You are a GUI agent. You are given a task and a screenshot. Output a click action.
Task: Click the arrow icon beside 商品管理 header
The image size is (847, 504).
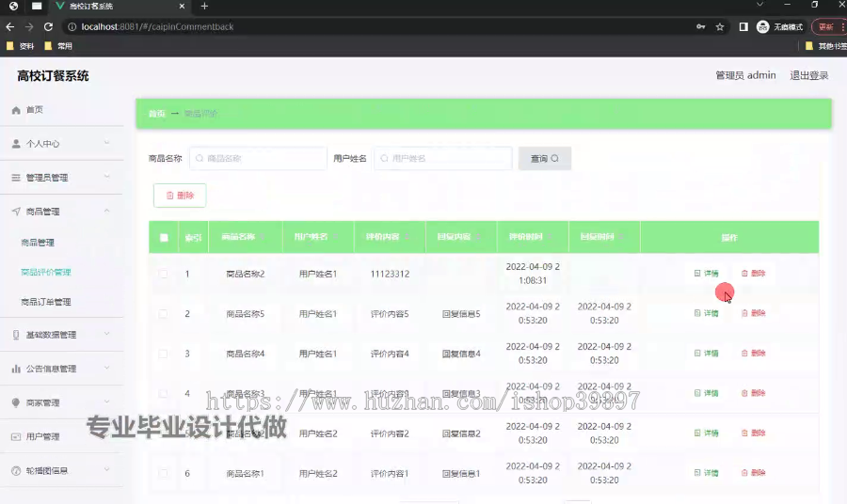click(16, 212)
